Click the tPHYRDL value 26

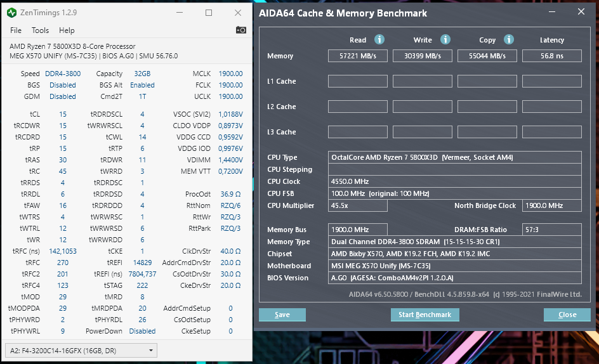point(142,320)
